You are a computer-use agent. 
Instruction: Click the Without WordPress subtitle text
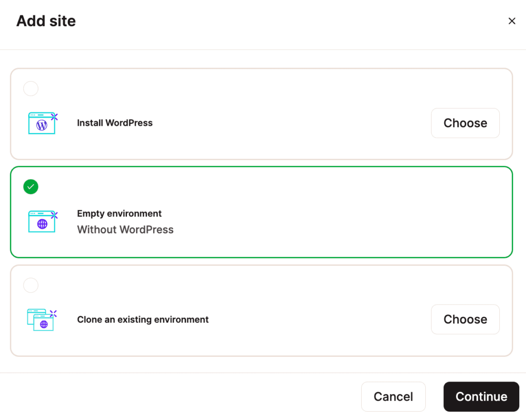pos(125,230)
